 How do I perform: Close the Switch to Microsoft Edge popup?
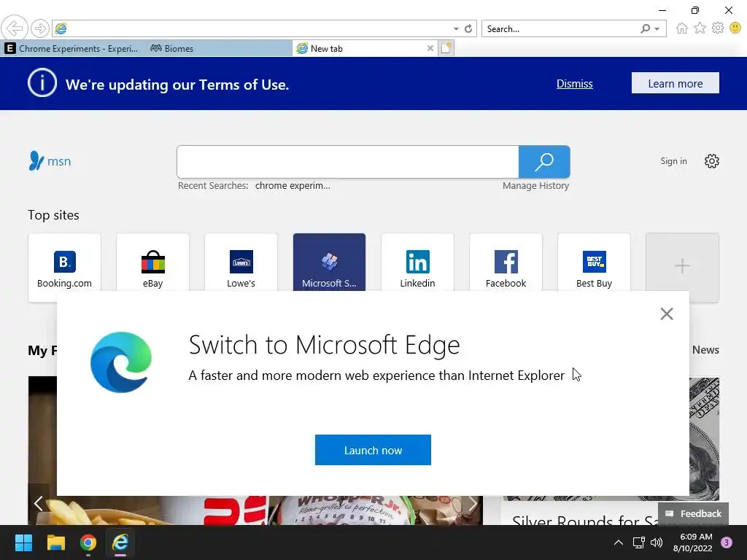[667, 314]
